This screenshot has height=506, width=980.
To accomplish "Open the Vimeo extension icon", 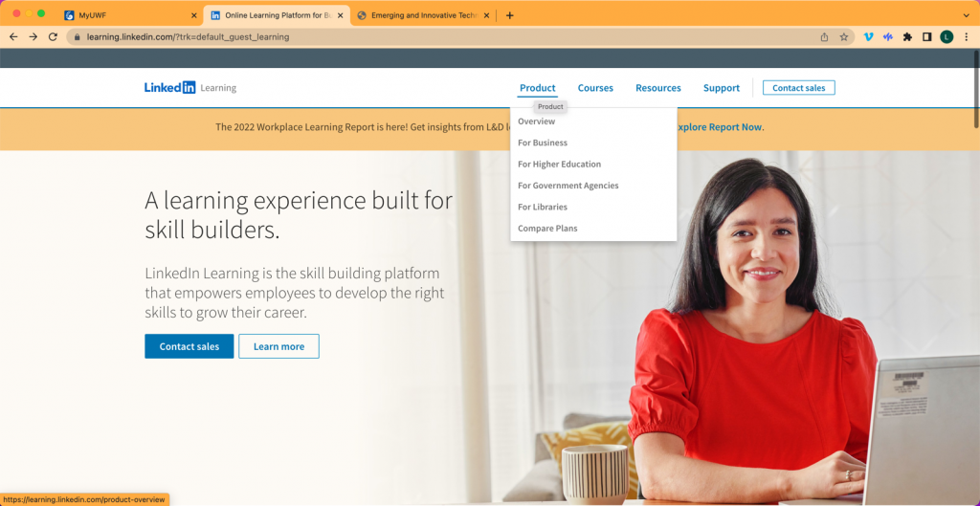I will pyautogui.click(x=868, y=37).
